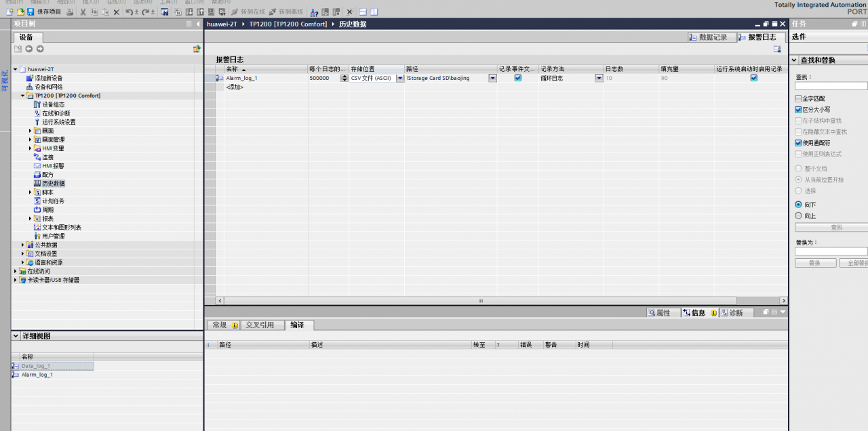Open 用户管理 user administration item
868x431 pixels.
pos(53,237)
